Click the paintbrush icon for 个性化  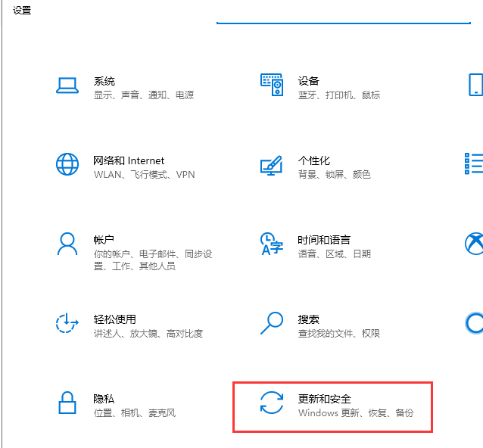(271, 165)
